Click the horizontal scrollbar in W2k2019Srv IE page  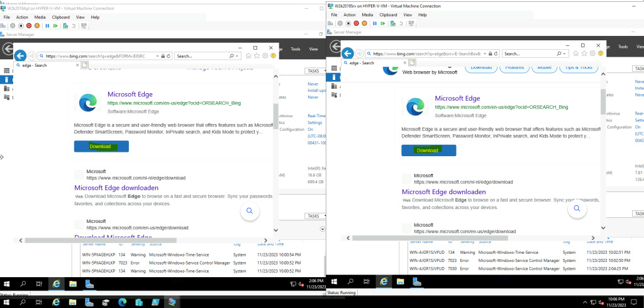[x=430, y=238]
